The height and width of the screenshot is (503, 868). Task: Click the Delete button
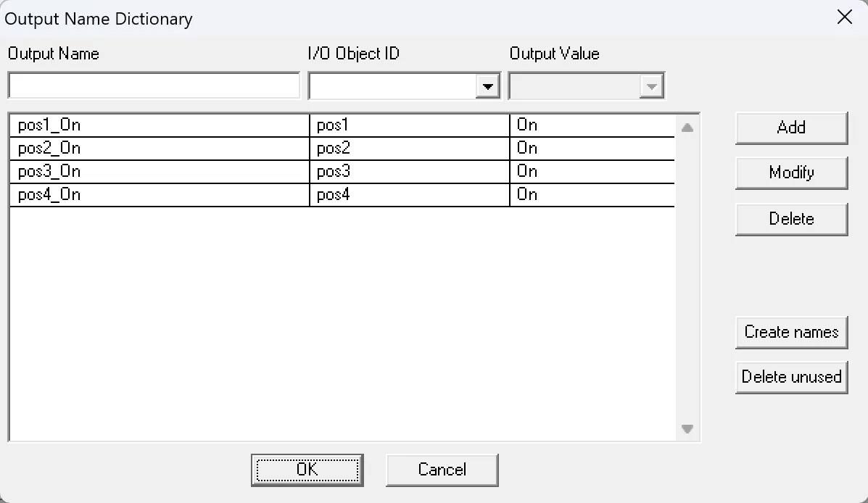pyautogui.click(x=791, y=219)
